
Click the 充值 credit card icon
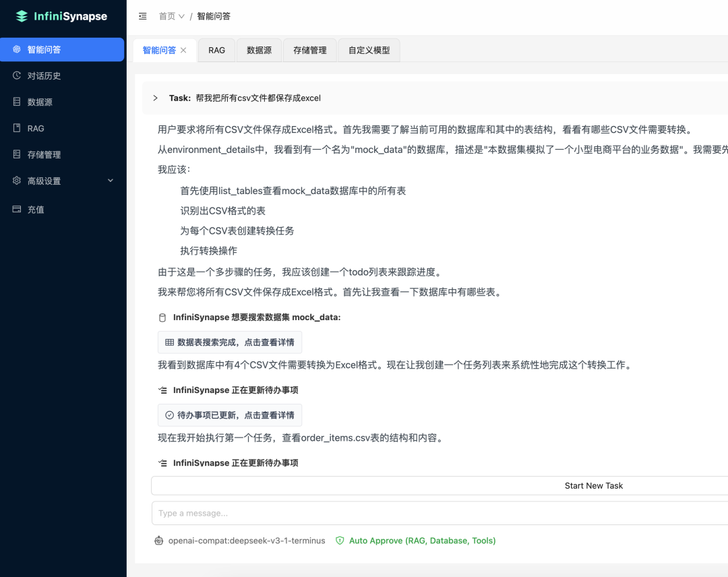(x=17, y=210)
